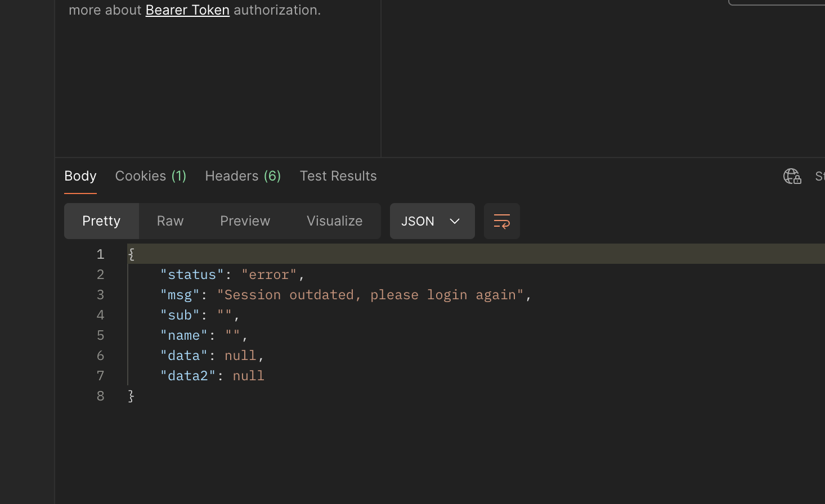The image size is (825, 504).
Task: Click the "msg" key in response
Action: pyautogui.click(x=180, y=295)
